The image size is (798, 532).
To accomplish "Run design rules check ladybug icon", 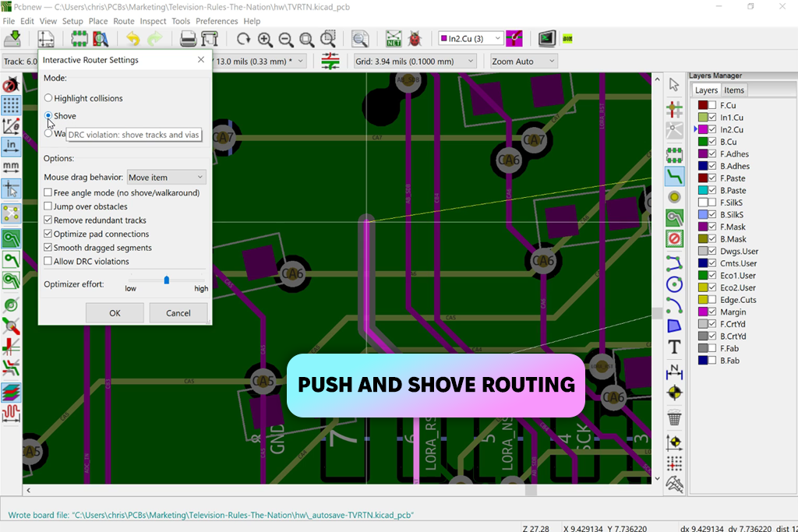I will (x=415, y=39).
